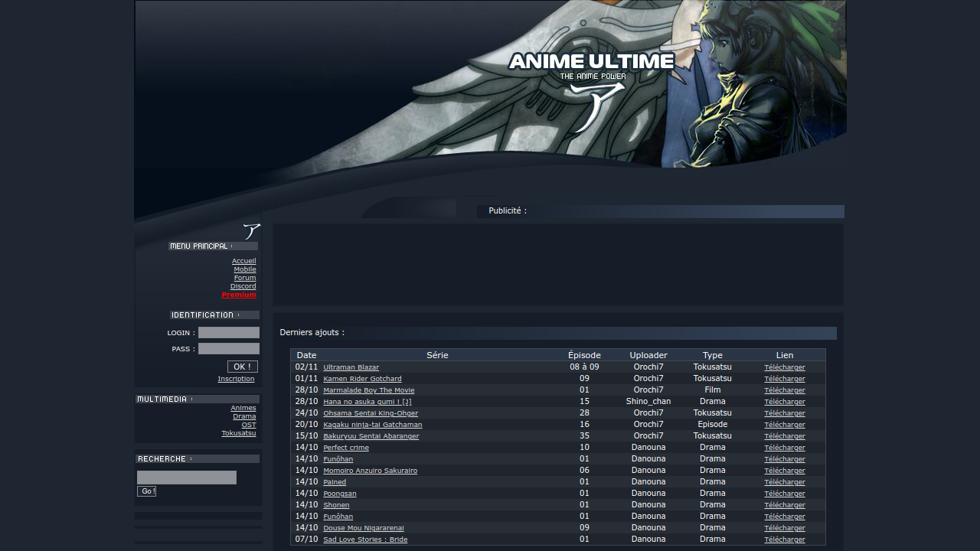The image size is (980, 551).
Task: Open the Poongsan series link
Action: point(340,494)
